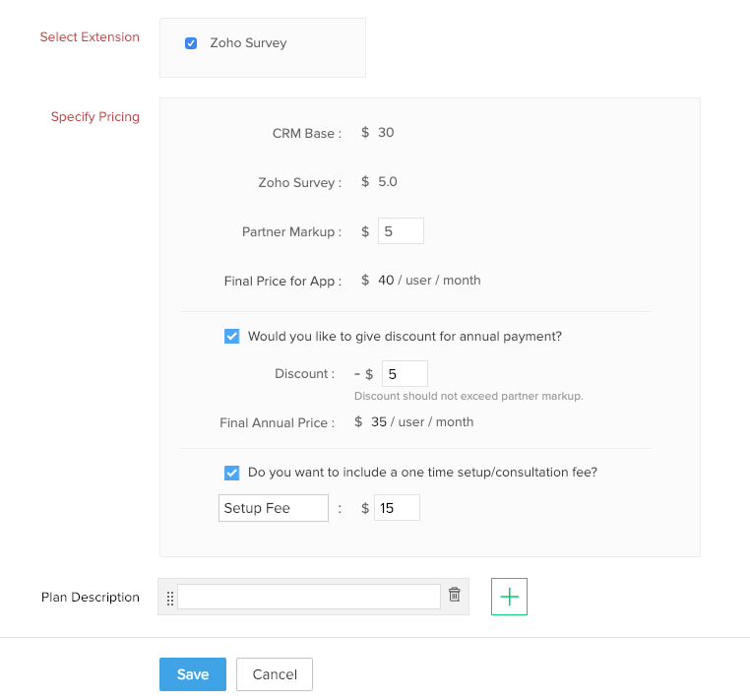Uncheck the Zoho Survey extension checkbox
The height and width of the screenshot is (700, 750).
pos(191,43)
